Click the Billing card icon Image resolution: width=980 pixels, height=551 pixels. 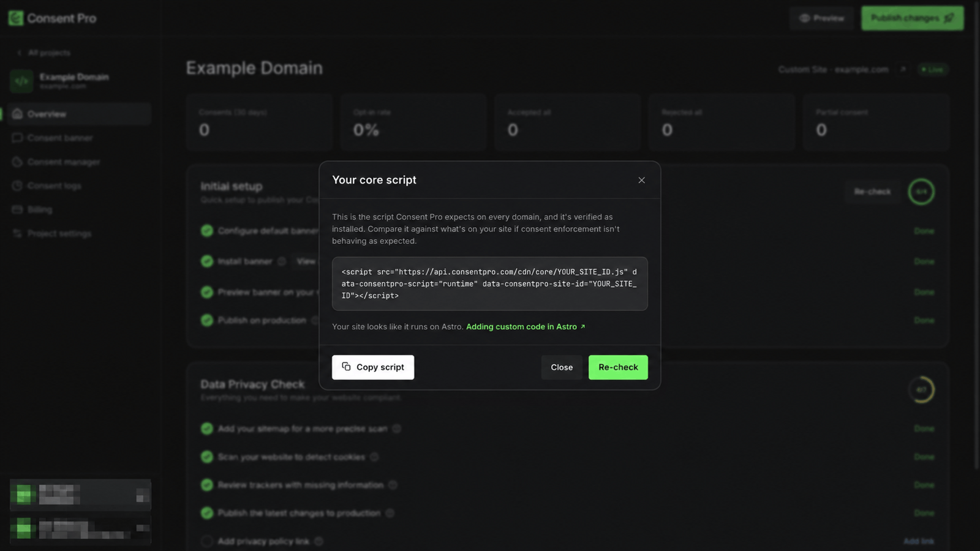tap(17, 209)
